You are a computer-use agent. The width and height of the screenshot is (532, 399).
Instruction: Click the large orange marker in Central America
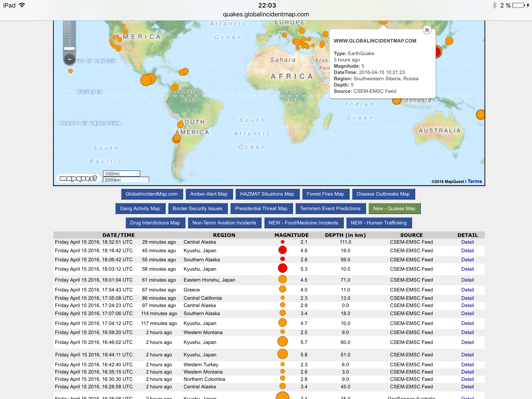click(x=146, y=80)
